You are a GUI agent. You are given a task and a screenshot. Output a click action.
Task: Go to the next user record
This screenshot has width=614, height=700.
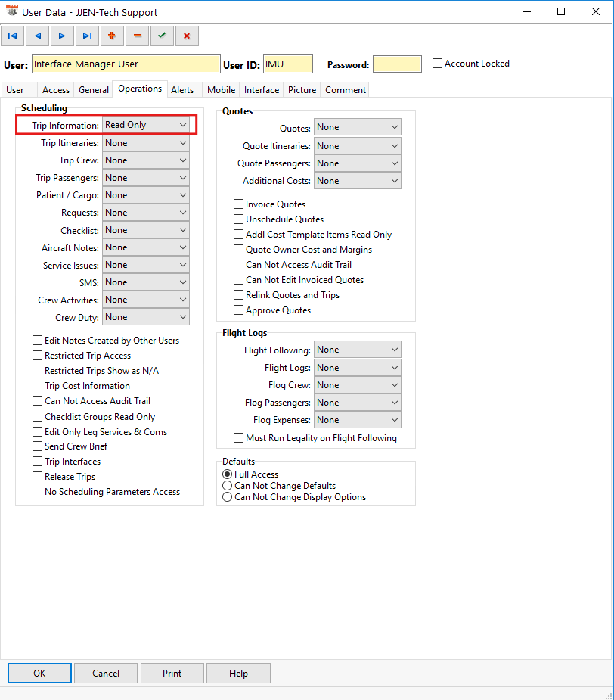click(62, 36)
